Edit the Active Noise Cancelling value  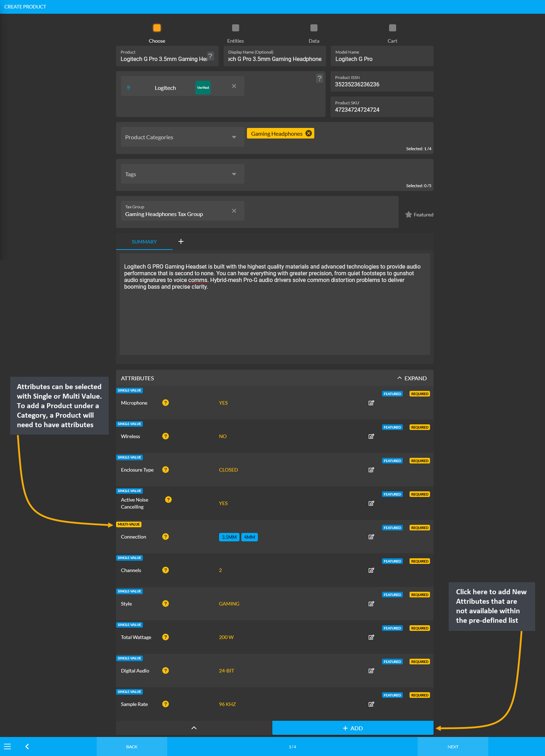371,503
